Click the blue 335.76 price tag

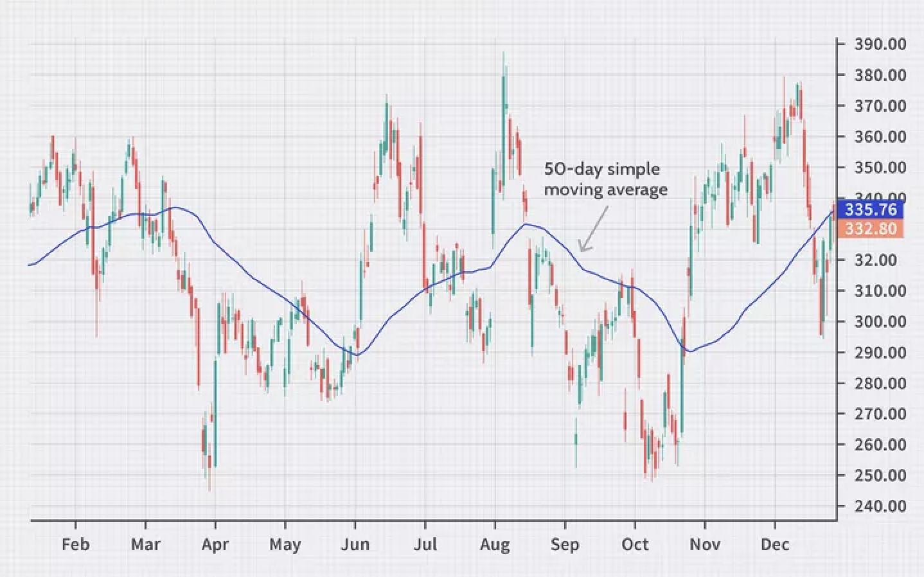(x=870, y=209)
